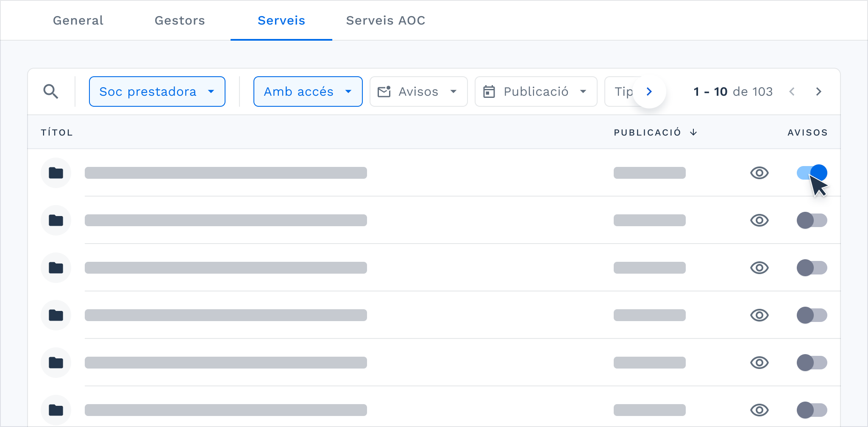This screenshot has width=868, height=427.
Task: Sort by the PUBLICACIÓ column header
Action: pos(648,133)
